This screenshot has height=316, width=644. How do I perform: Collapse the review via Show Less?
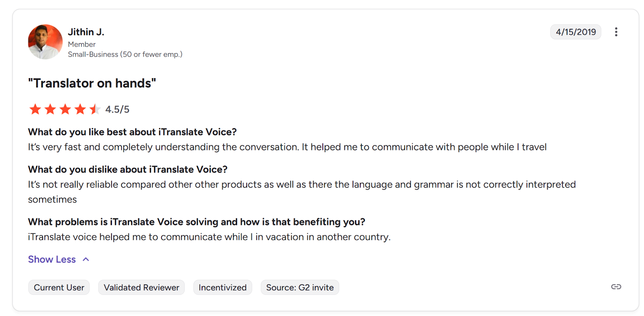click(x=52, y=259)
